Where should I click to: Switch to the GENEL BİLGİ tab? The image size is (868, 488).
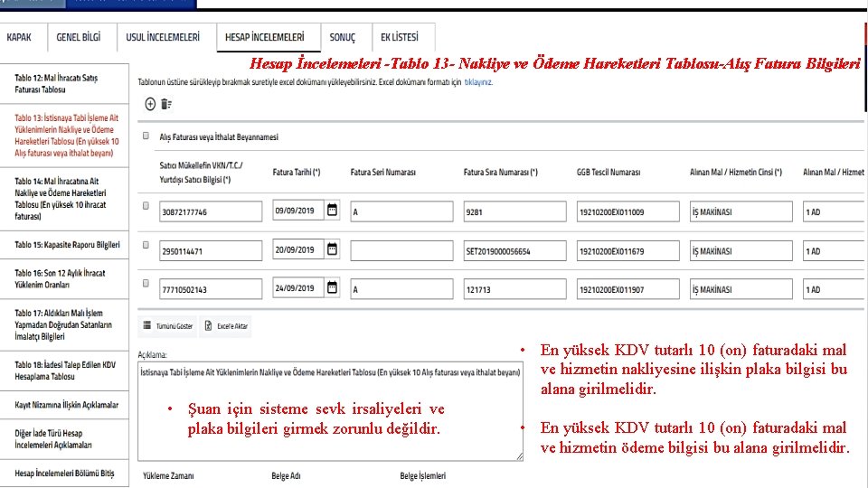(79, 37)
